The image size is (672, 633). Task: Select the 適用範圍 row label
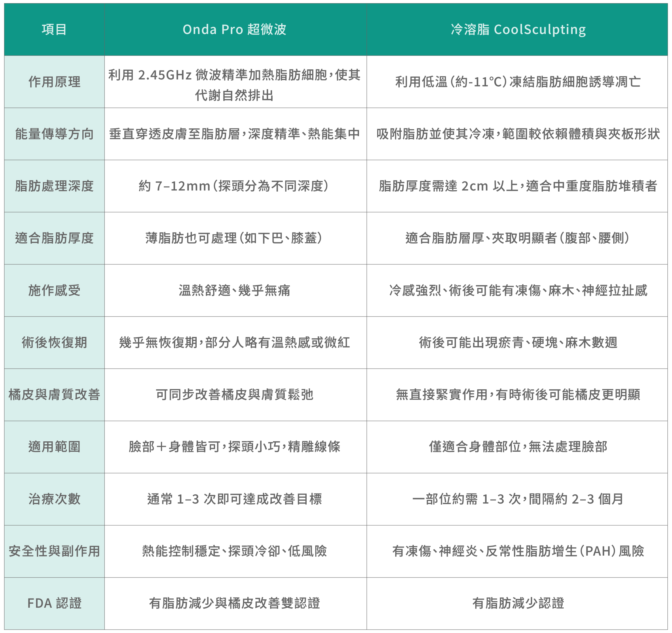pos(54,447)
